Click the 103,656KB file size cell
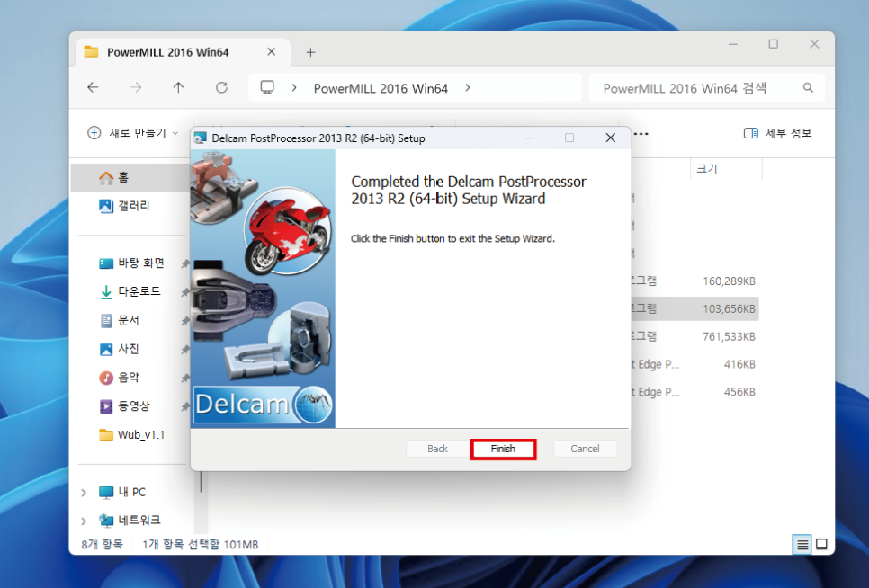The height and width of the screenshot is (588, 869). 730,309
